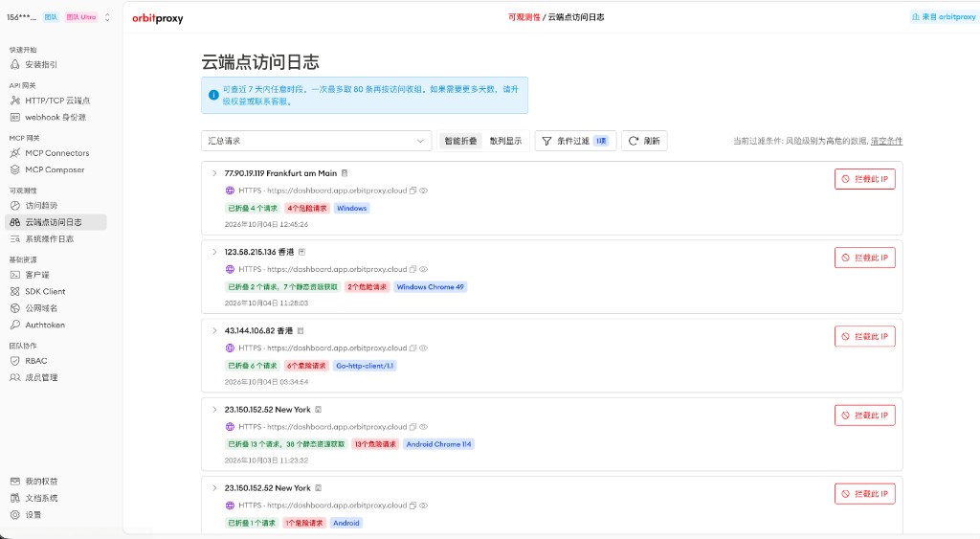Image resolution: width=980 pixels, height=539 pixels.
Task: Click the MCP Connectors sidebar icon
Action: coord(15,152)
